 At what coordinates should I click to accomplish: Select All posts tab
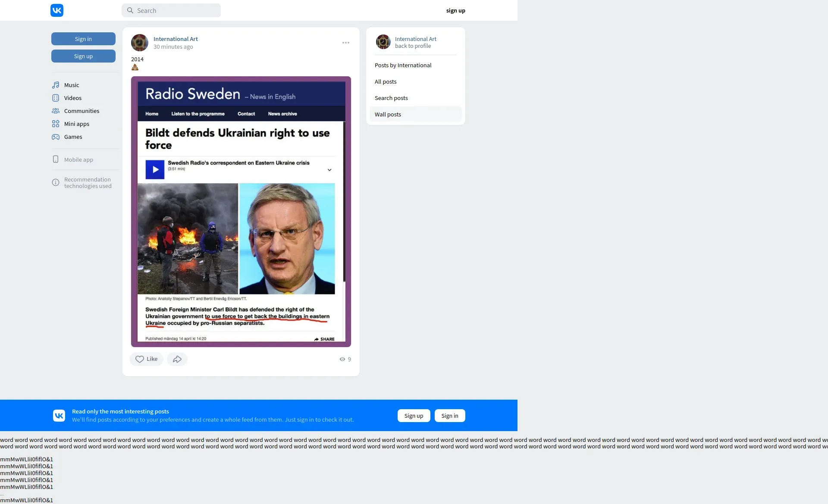[416, 81]
